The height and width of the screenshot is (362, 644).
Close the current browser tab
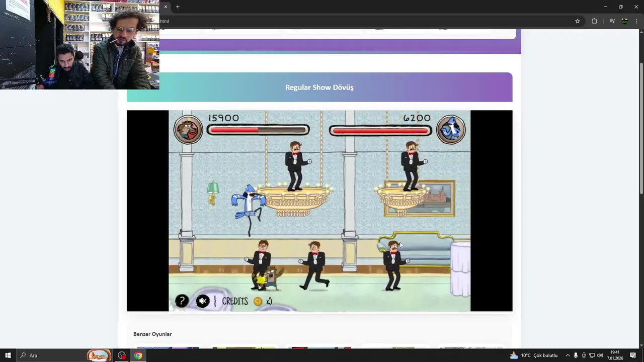166,7
